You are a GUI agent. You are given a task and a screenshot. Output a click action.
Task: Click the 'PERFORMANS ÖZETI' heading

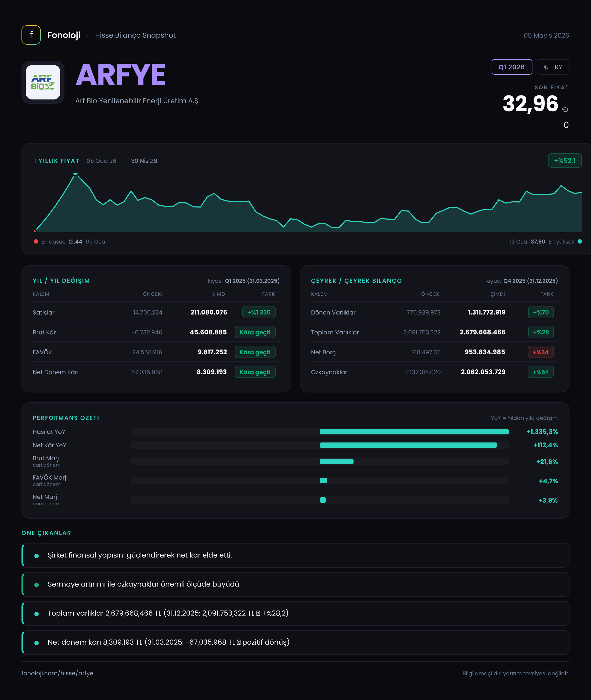tap(66, 418)
